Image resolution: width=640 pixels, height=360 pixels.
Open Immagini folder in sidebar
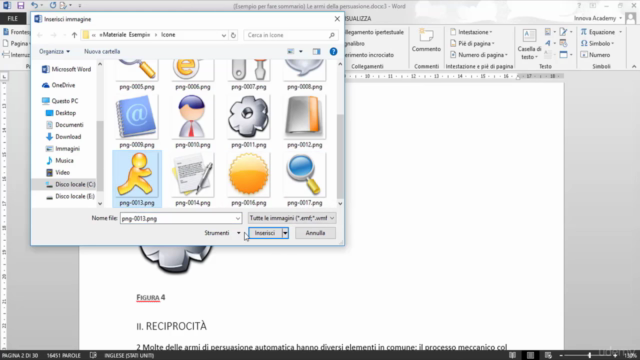coord(63,149)
